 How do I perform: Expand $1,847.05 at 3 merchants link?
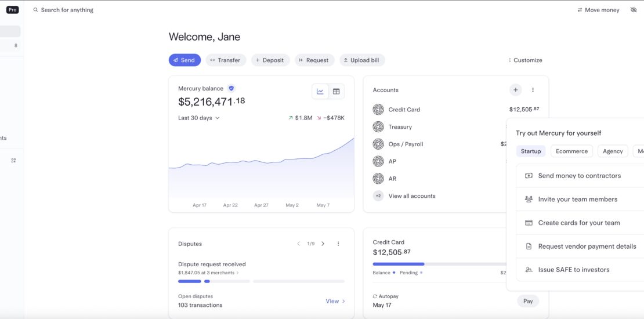[x=208, y=273]
